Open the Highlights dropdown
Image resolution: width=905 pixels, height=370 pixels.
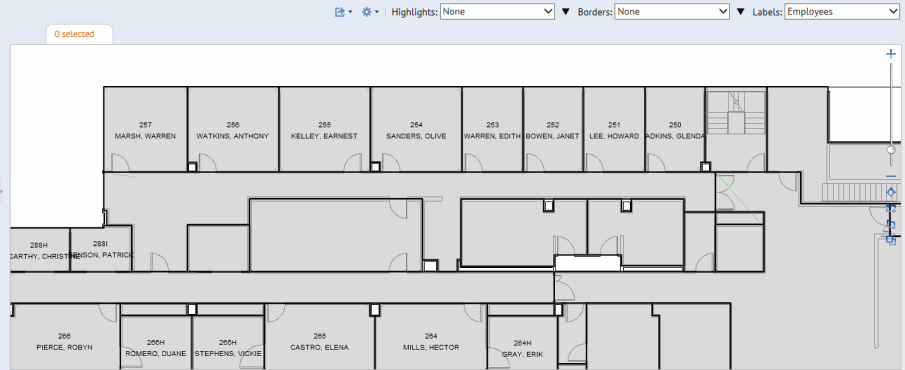(x=497, y=12)
